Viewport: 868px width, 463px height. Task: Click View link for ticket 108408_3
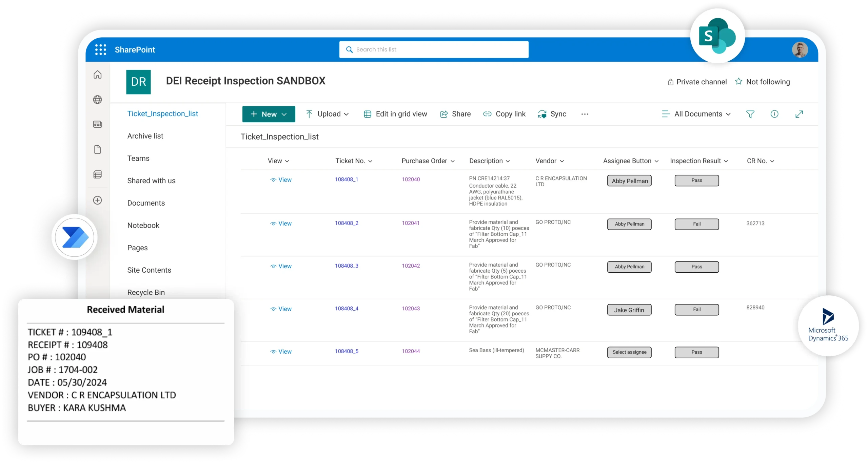coord(281,266)
